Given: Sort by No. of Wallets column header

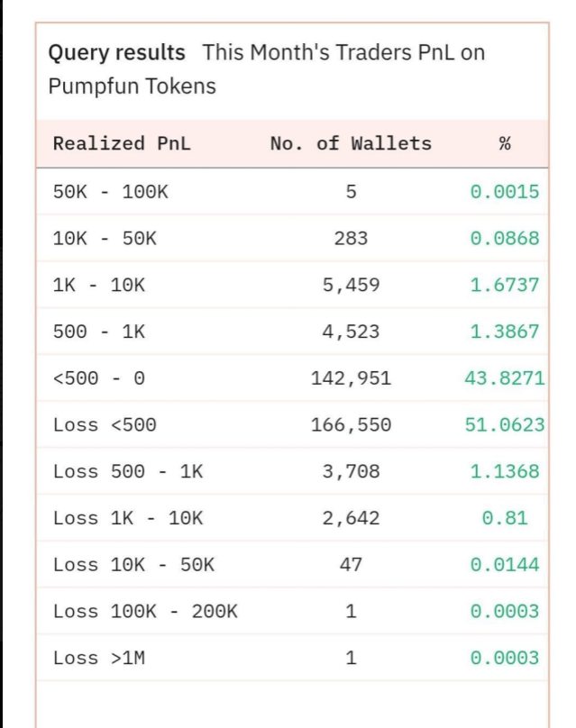Looking at the screenshot, I should (x=351, y=143).
